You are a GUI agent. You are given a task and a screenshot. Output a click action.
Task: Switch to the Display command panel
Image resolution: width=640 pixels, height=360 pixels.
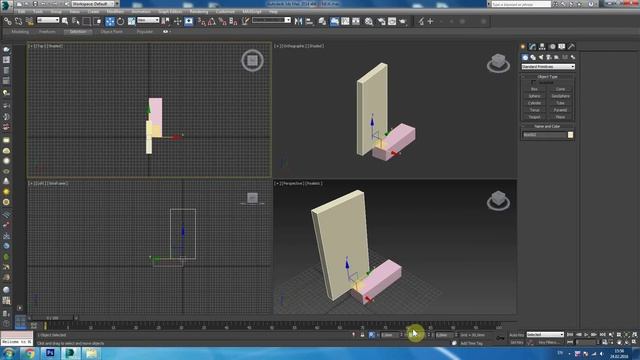point(562,47)
